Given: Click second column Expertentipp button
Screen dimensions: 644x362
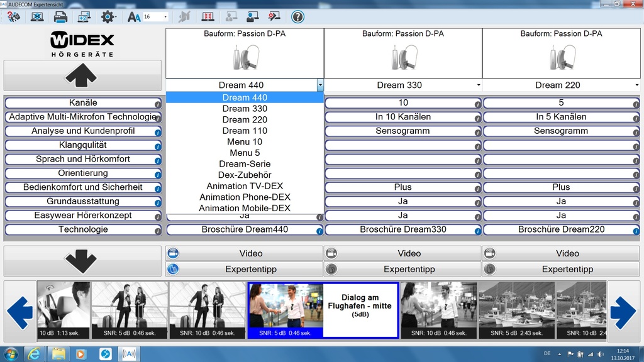Looking at the screenshot, I should 403,269.
